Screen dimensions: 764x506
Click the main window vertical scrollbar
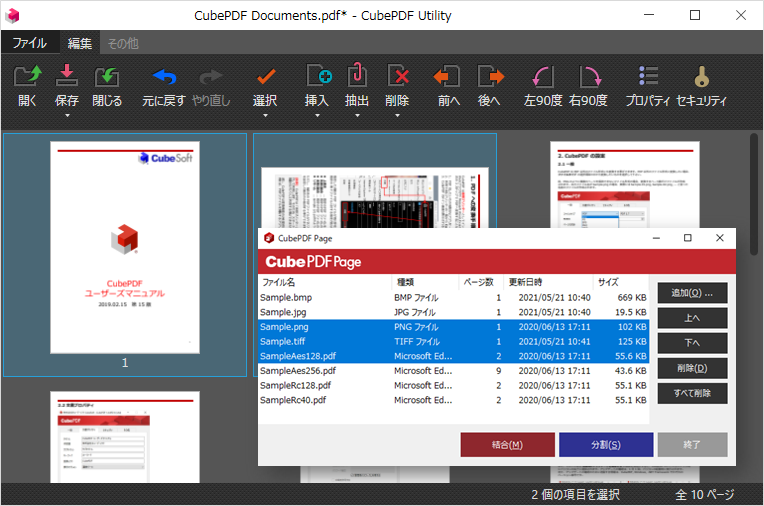click(x=754, y=195)
